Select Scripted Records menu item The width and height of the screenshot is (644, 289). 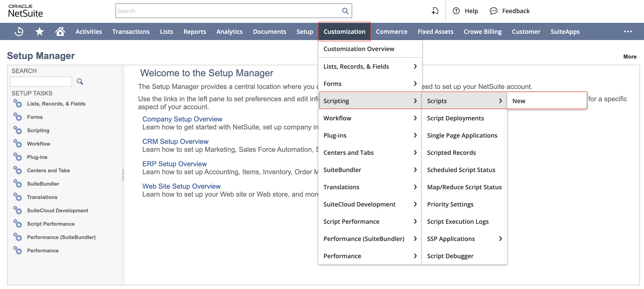click(464, 152)
